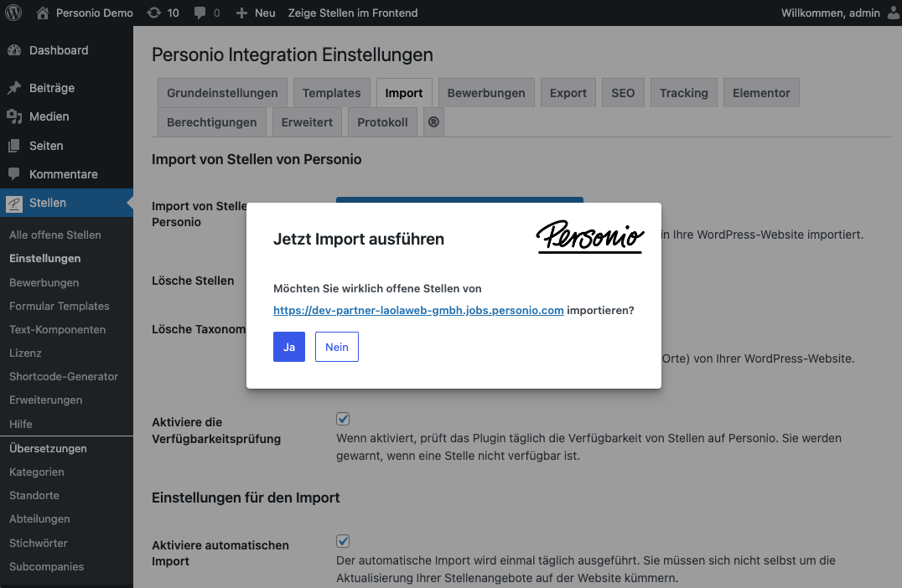Open the comments bubble in admin bar
902x588 pixels.
click(200, 13)
